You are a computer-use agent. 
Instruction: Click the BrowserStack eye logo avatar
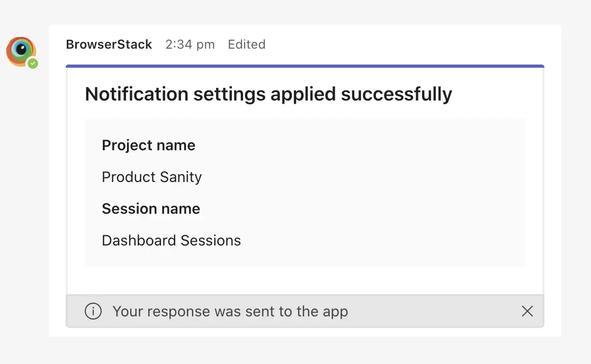pos(21,51)
